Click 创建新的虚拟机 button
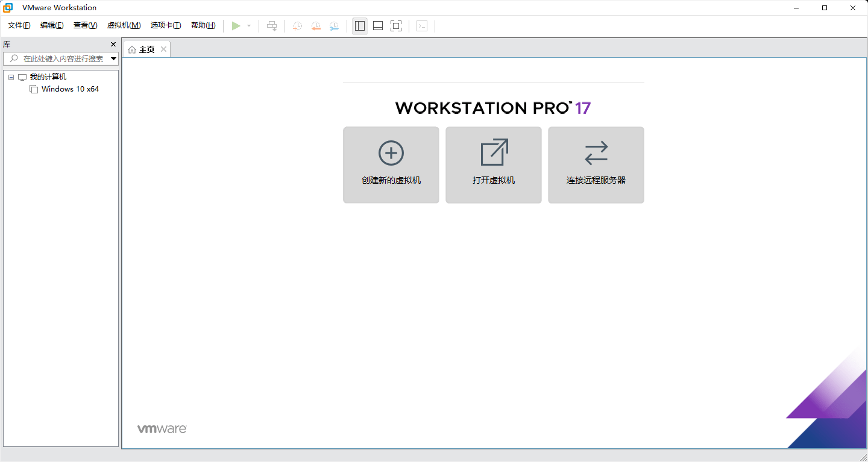Screen dimensions: 868x462 click(391, 165)
